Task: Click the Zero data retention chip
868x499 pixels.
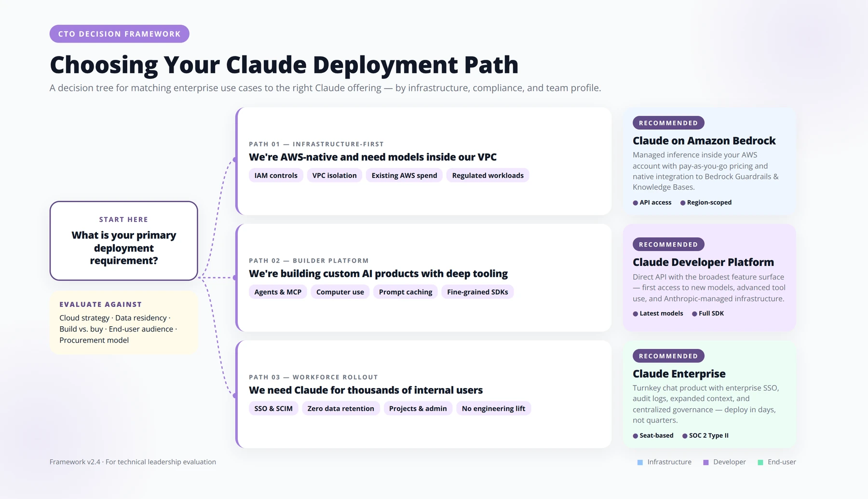Action: point(340,408)
